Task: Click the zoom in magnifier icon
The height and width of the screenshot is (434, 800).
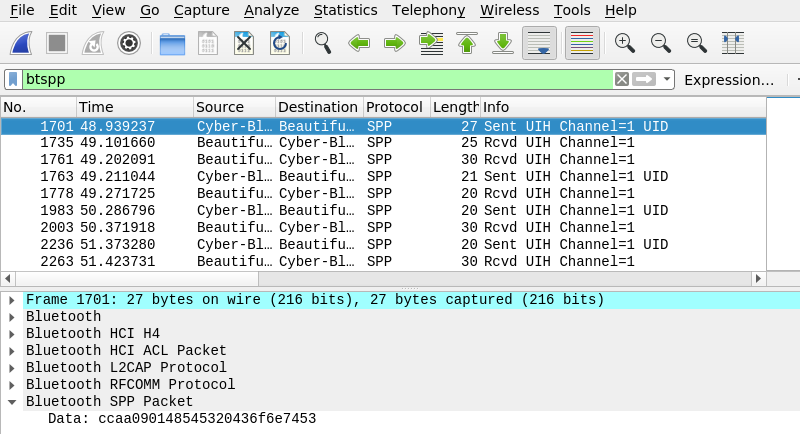Action: coord(625,43)
